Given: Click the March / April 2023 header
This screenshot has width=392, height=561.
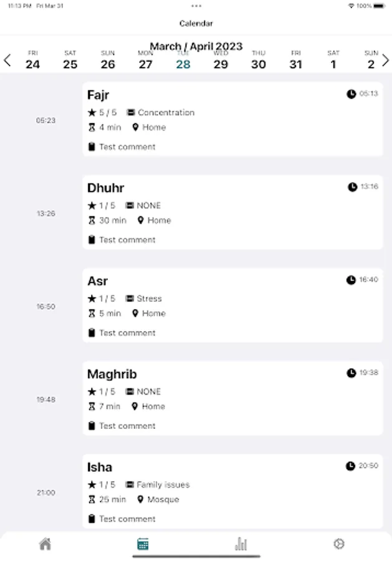Looking at the screenshot, I should point(196,46).
